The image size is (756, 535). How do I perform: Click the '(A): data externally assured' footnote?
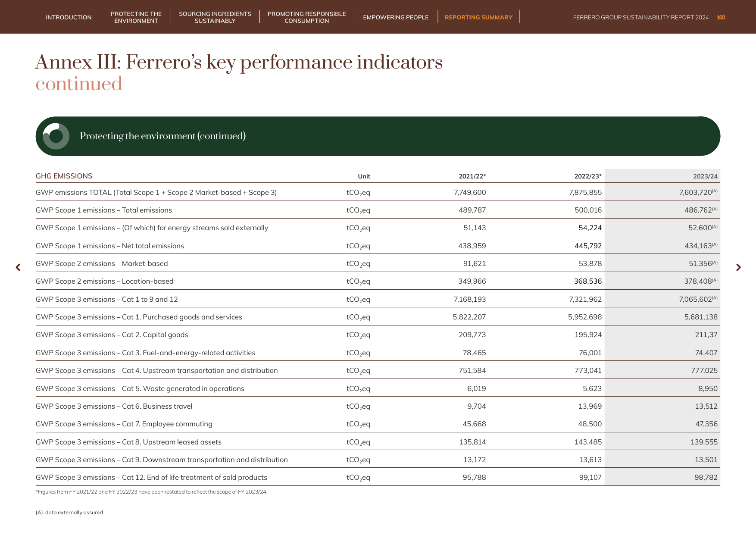pyautogui.click(x=69, y=513)
